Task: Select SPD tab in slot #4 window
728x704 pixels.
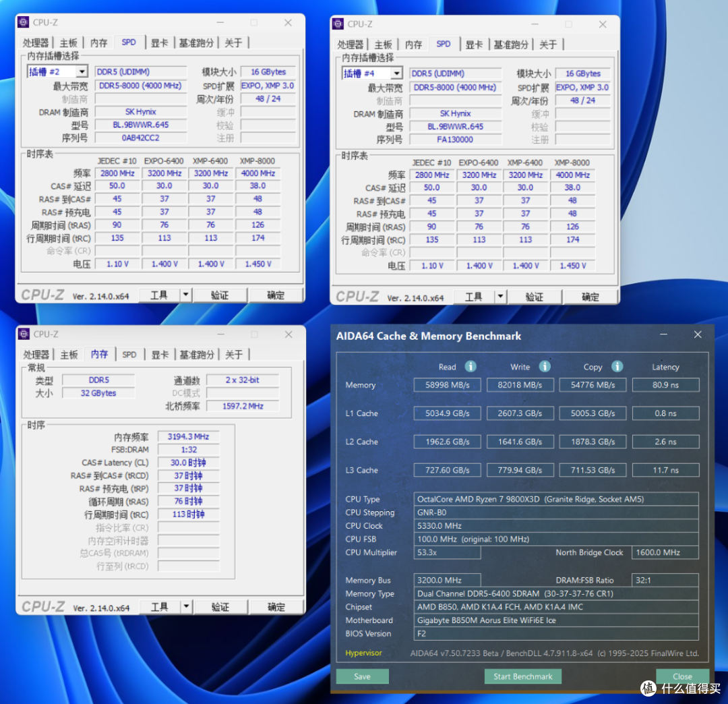Action: coord(444,44)
